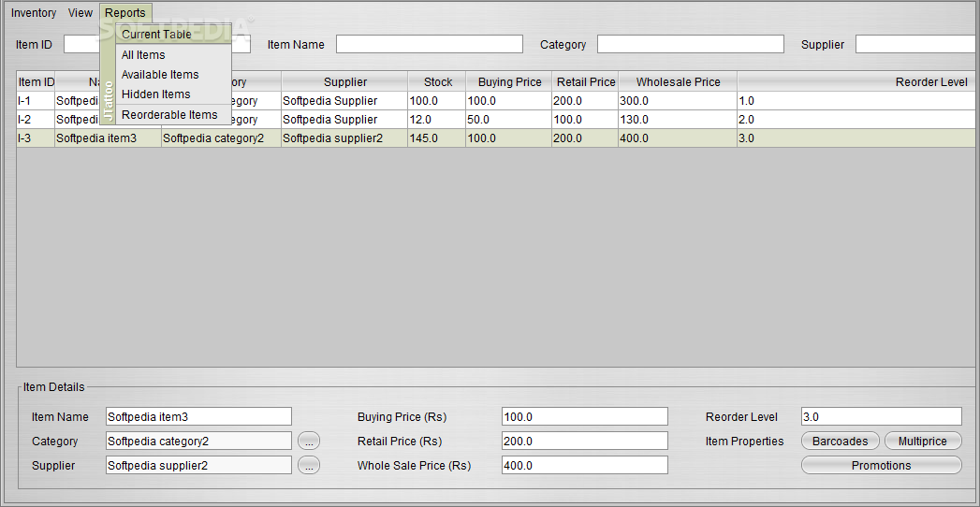Click retail price 100.0 in row I-2
This screenshot has height=507, width=980.
(585, 119)
